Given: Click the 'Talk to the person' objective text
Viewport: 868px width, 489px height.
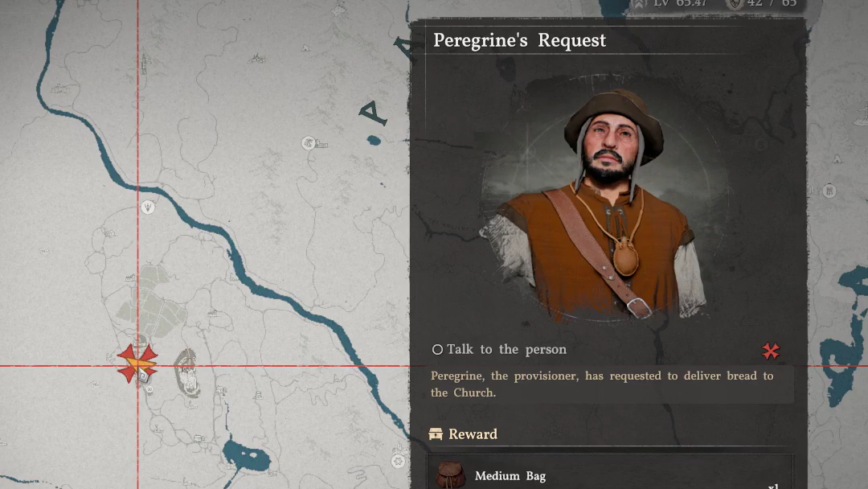Looking at the screenshot, I should 506,349.
